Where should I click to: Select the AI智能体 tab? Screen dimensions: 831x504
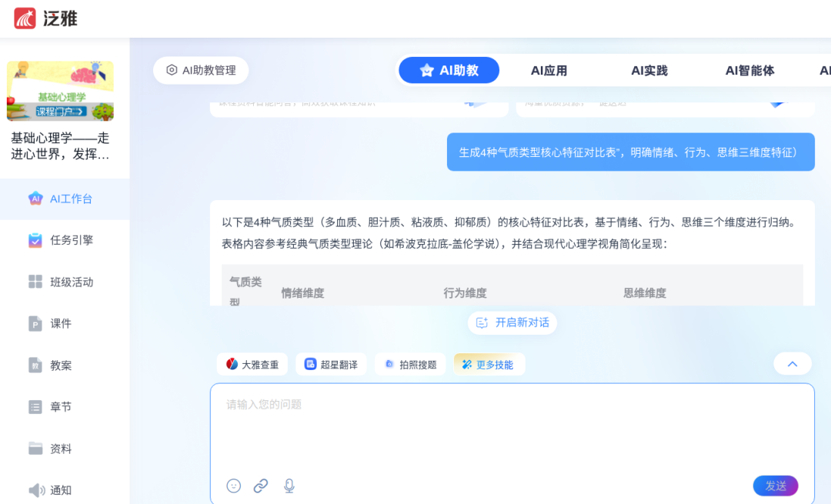point(749,71)
